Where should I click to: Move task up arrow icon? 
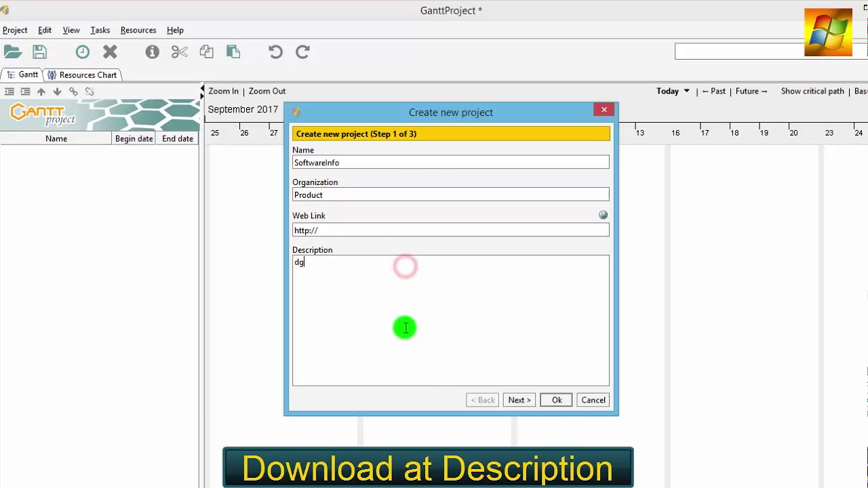click(x=41, y=91)
